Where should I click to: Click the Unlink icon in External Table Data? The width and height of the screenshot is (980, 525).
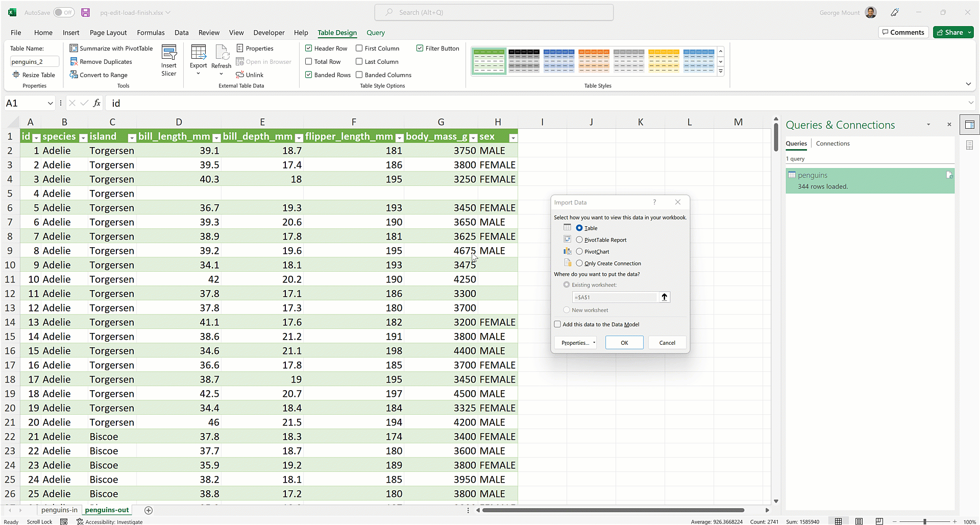(240, 75)
